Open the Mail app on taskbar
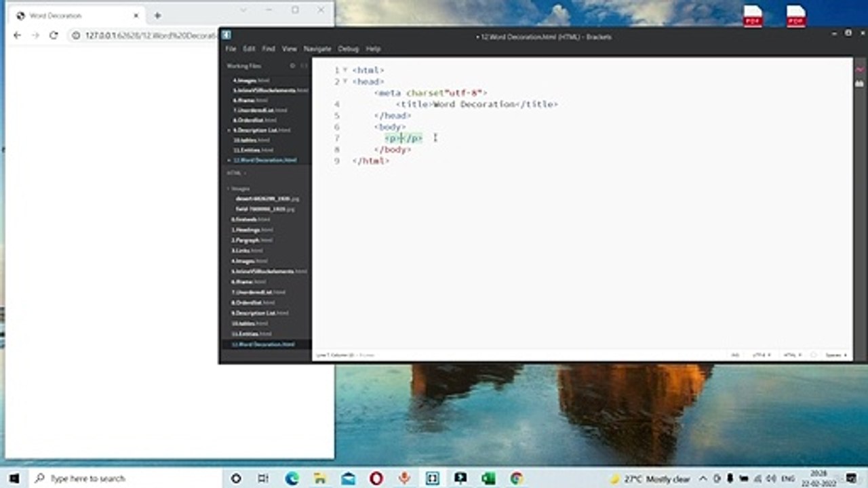 [x=348, y=479]
